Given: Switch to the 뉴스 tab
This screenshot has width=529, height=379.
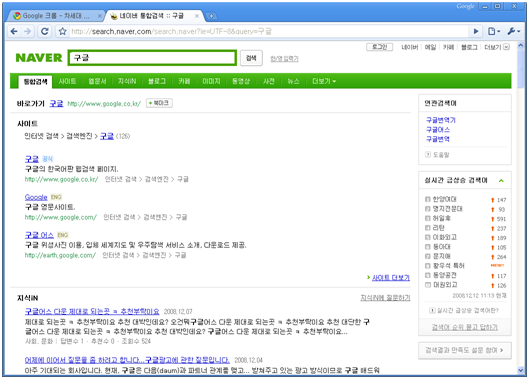Looking at the screenshot, I should click(x=293, y=81).
